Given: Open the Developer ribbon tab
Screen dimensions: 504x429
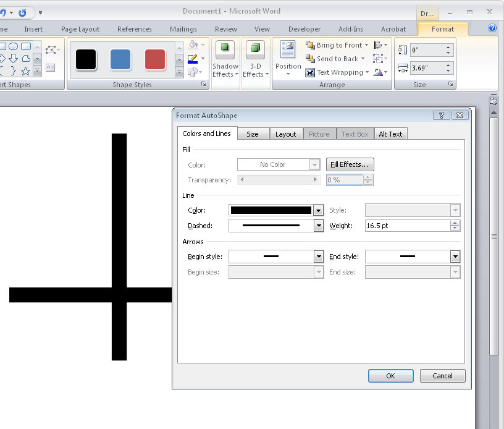Looking at the screenshot, I should click(304, 29).
